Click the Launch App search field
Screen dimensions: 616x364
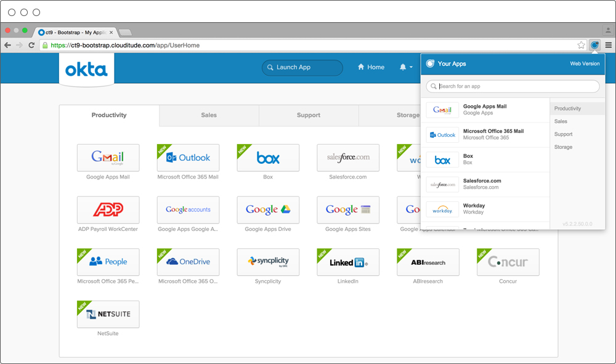point(302,67)
